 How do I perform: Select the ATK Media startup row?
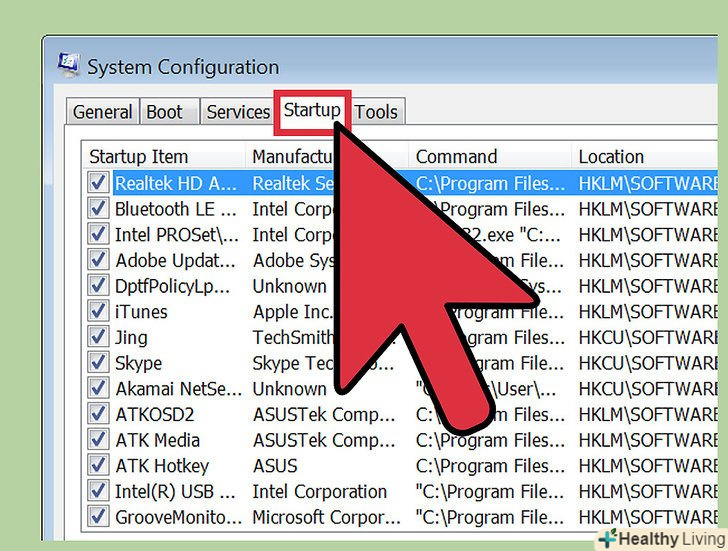click(158, 440)
